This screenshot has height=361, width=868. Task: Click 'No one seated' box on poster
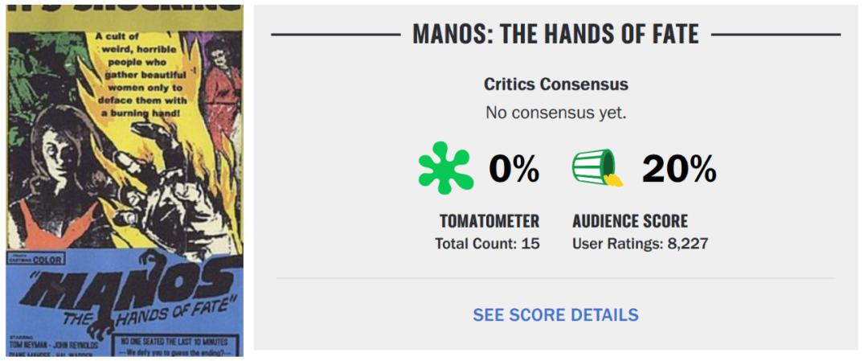pos(178,345)
